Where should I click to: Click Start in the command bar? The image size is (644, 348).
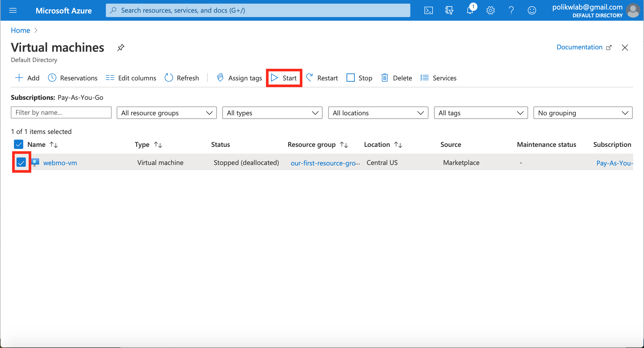(284, 78)
